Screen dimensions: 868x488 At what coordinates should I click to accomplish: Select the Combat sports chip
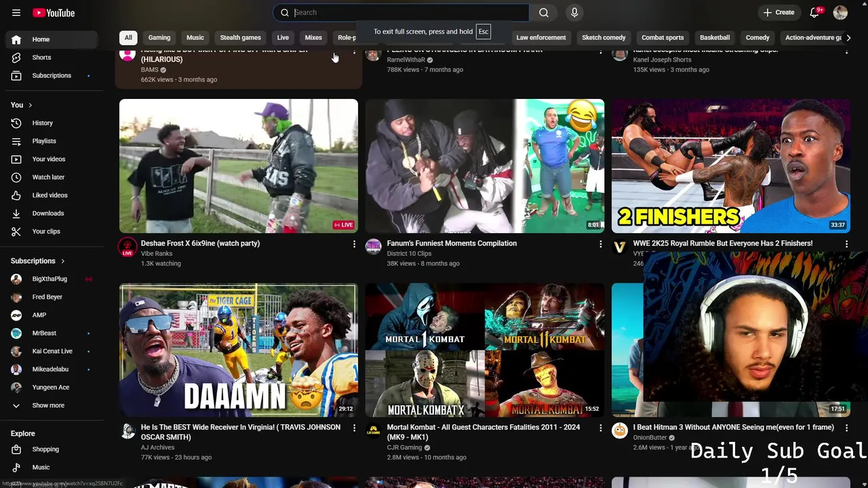click(663, 37)
